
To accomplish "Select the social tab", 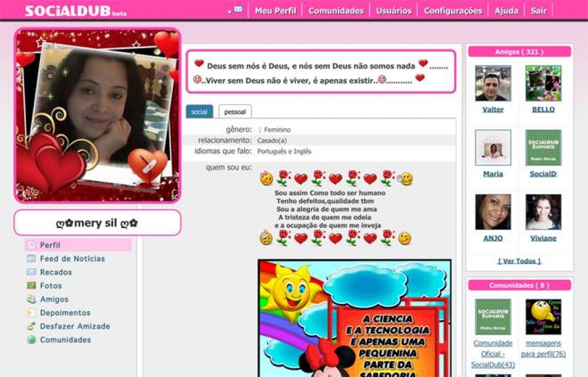I will (199, 112).
